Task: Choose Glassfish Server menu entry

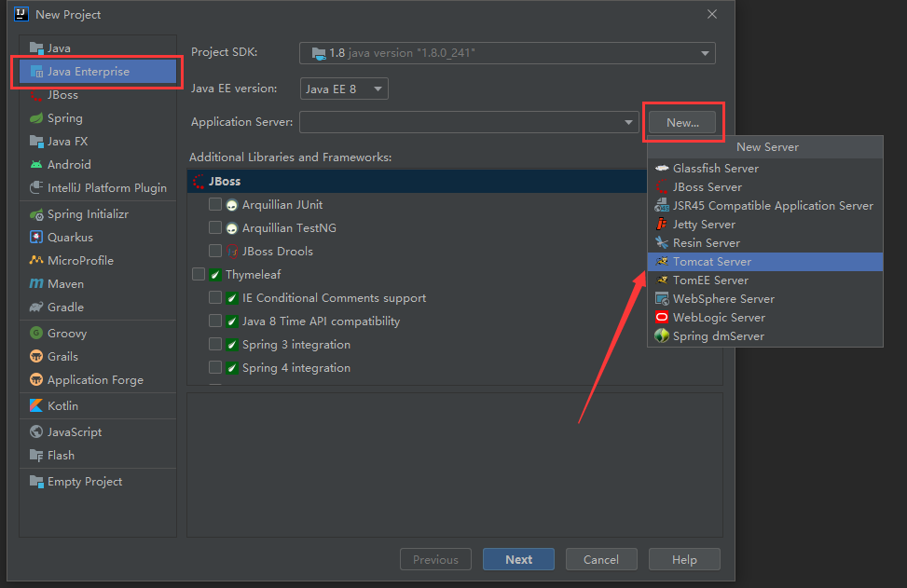Action: [765, 169]
